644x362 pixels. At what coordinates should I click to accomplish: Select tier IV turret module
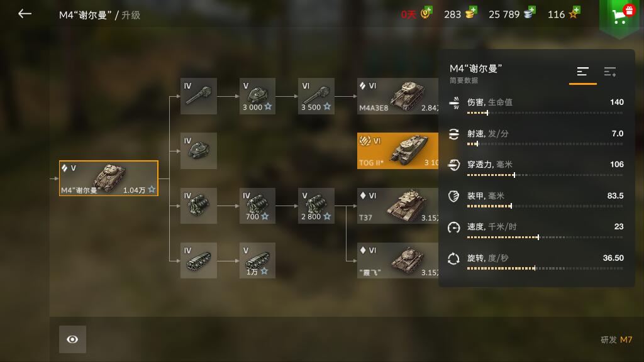pos(198,151)
